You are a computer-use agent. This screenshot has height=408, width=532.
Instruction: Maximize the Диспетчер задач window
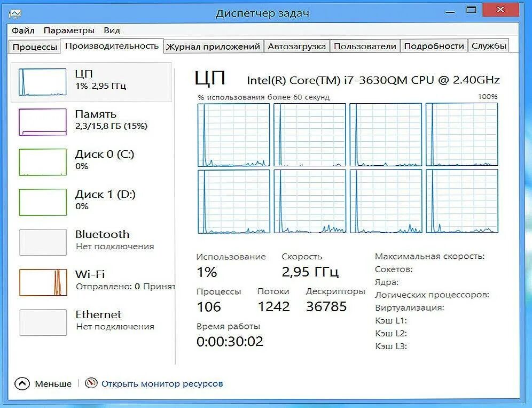pyautogui.click(x=471, y=10)
